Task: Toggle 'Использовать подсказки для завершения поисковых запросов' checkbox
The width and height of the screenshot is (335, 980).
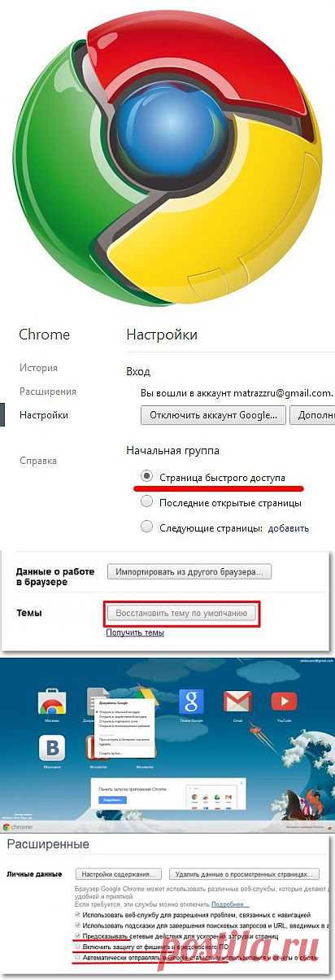Action: point(77,926)
